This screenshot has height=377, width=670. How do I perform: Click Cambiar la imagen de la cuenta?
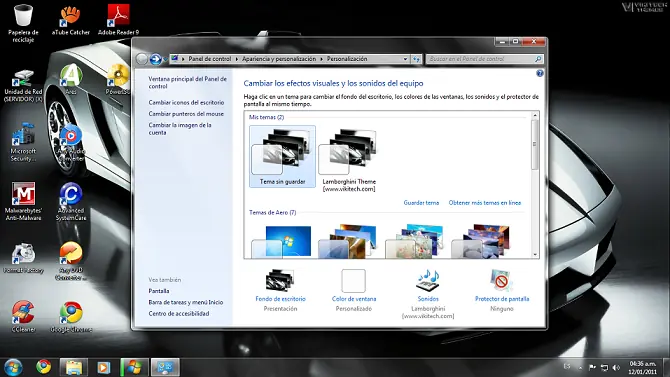pos(180,129)
